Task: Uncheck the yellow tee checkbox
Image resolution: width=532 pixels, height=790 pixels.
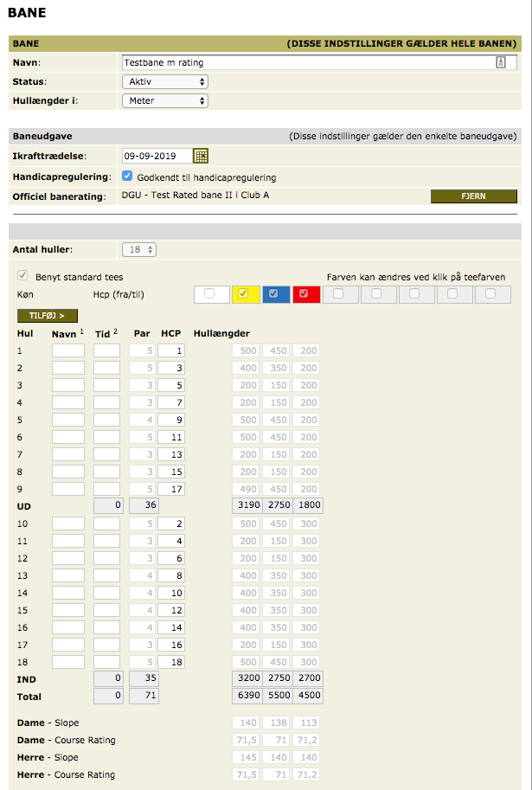Action: [x=242, y=294]
